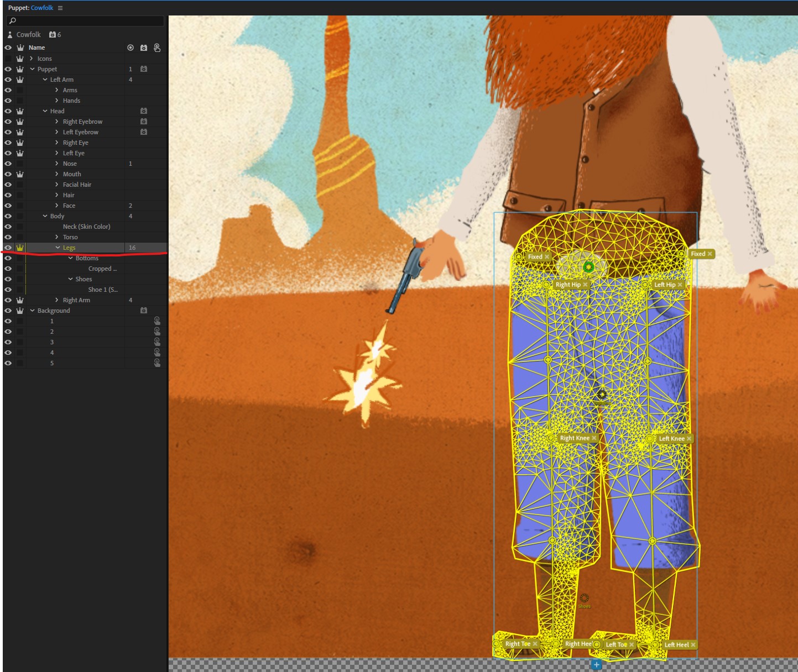Click the behaviors tag icon on the Puppet row

coord(144,69)
